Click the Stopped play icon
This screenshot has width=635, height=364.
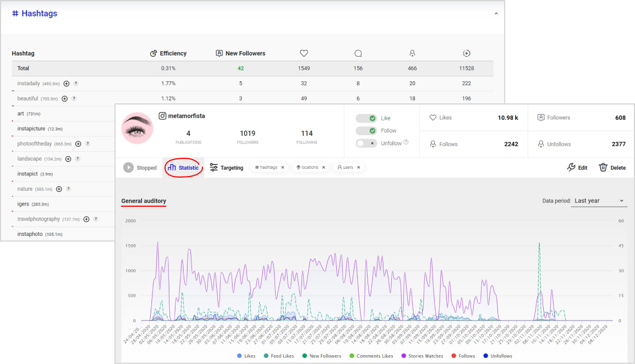click(128, 168)
